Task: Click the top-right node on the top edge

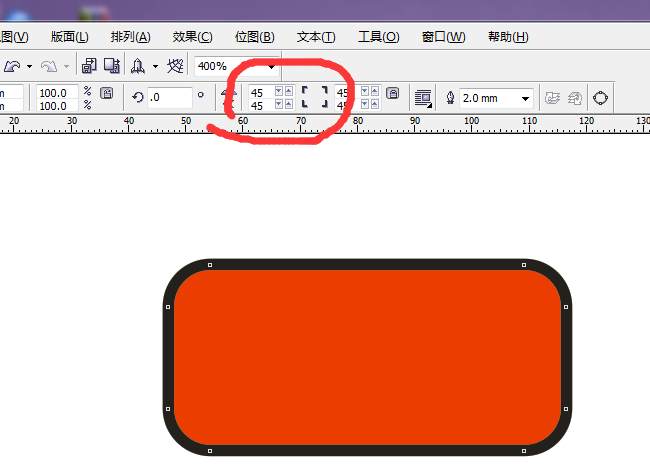Action: 524,265
